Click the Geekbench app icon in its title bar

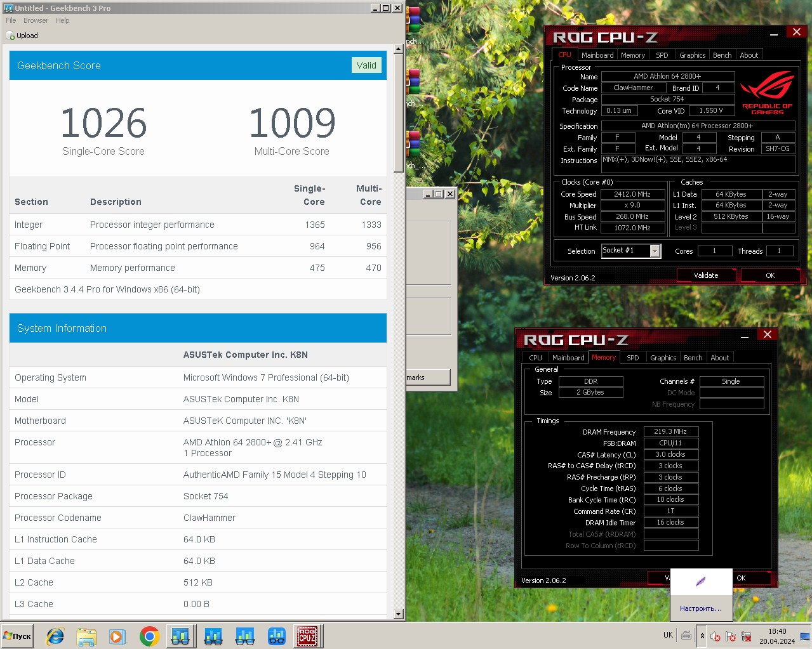point(8,8)
